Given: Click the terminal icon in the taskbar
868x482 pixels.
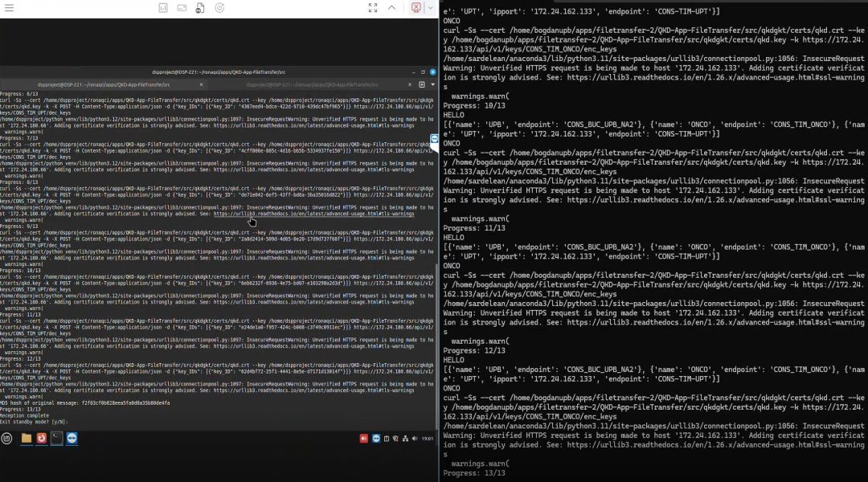Looking at the screenshot, I should tap(57, 438).
